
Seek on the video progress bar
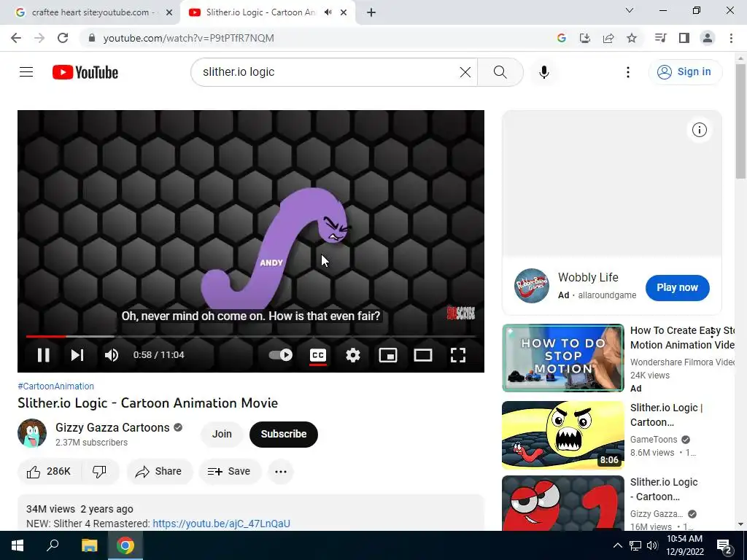[x=251, y=336]
